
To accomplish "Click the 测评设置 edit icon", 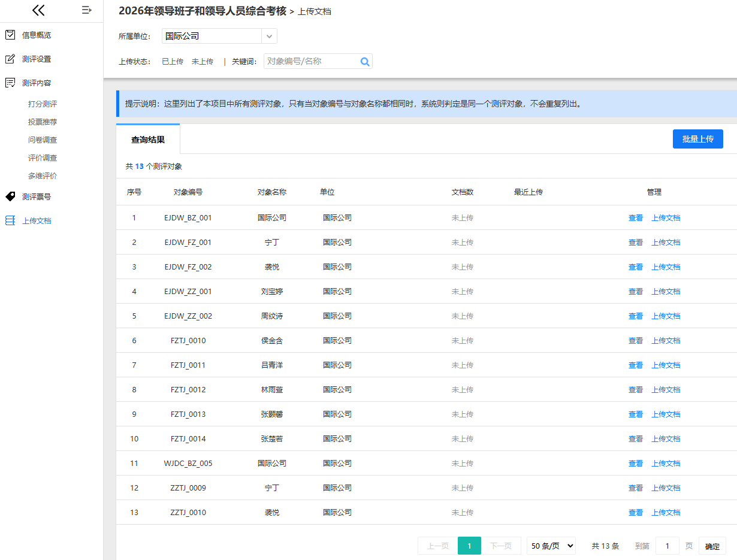I will (x=10, y=59).
